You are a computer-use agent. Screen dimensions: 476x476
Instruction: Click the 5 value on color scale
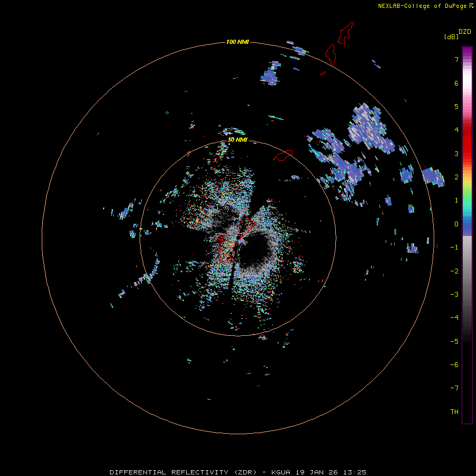point(456,106)
